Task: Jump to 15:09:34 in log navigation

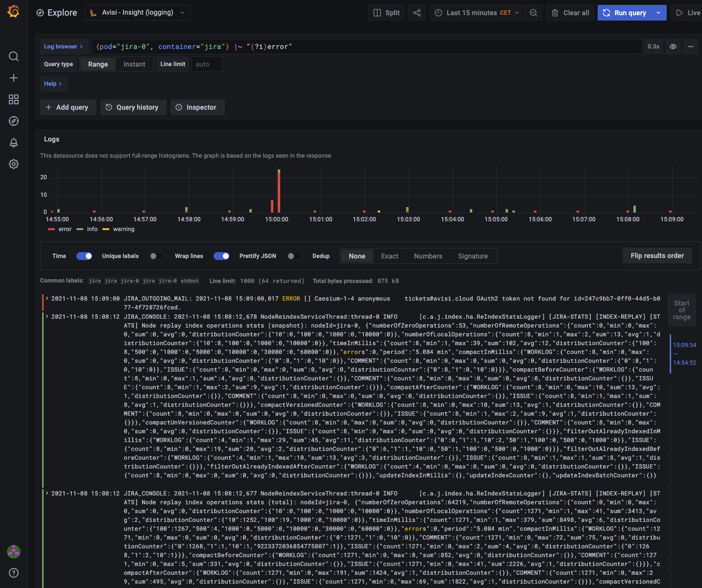Action: 684,345
